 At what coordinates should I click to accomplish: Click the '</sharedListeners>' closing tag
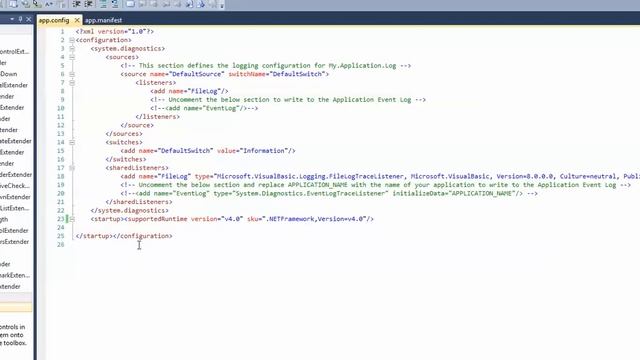click(139, 202)
